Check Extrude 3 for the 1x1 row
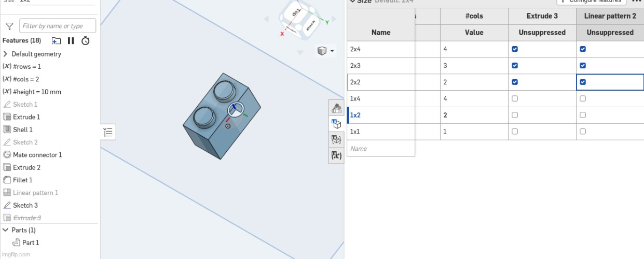 (515, 132)
